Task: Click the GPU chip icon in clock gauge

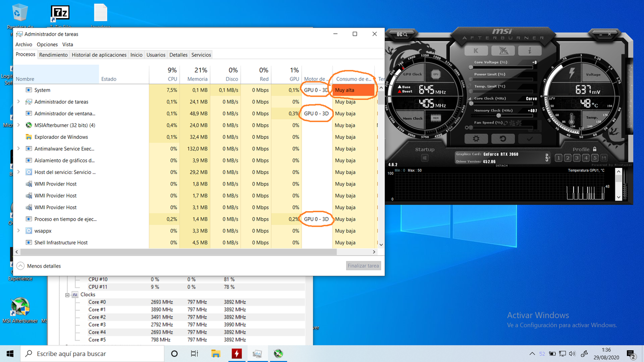Action: (435, 74)
